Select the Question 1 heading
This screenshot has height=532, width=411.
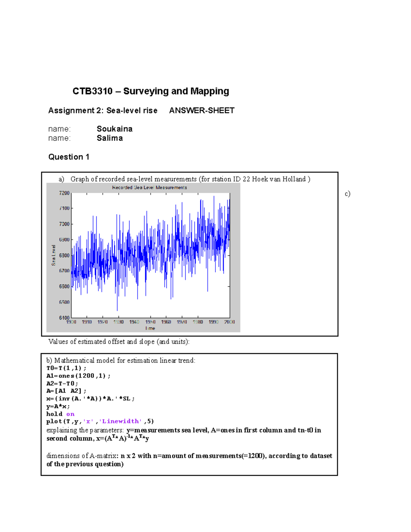[x=69, y=157]
